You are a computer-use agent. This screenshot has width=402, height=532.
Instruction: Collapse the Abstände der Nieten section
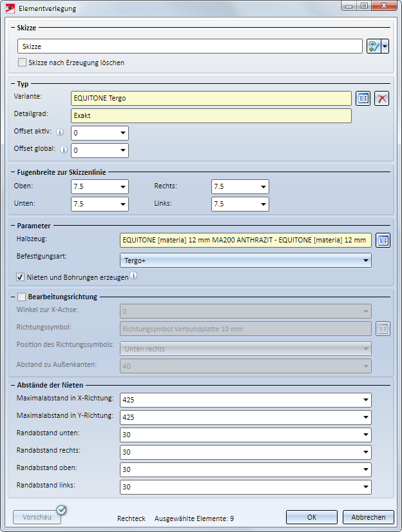(x=13, y=385)
